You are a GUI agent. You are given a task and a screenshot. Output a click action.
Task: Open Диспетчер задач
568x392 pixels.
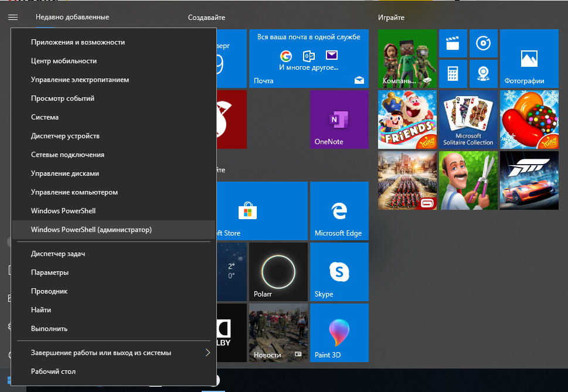114,254
